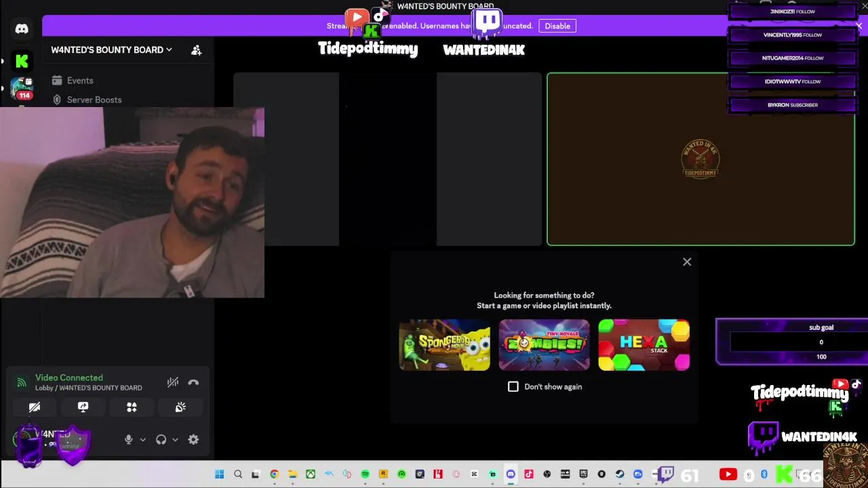Open File Explorer from the taskbar
Viewport: 868px width, 488px height.
click(x=292, y=474)
